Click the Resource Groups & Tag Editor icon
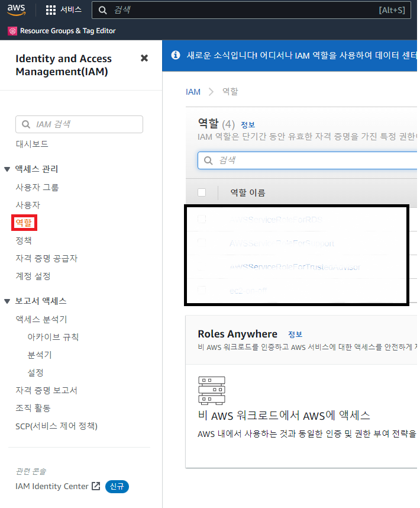 [x=12, y=31]
